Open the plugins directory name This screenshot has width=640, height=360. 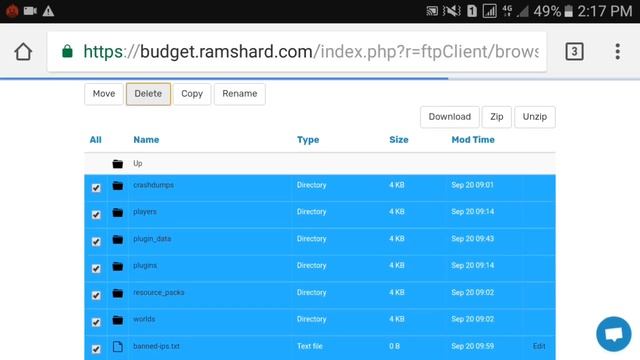[x=145, y=266]
